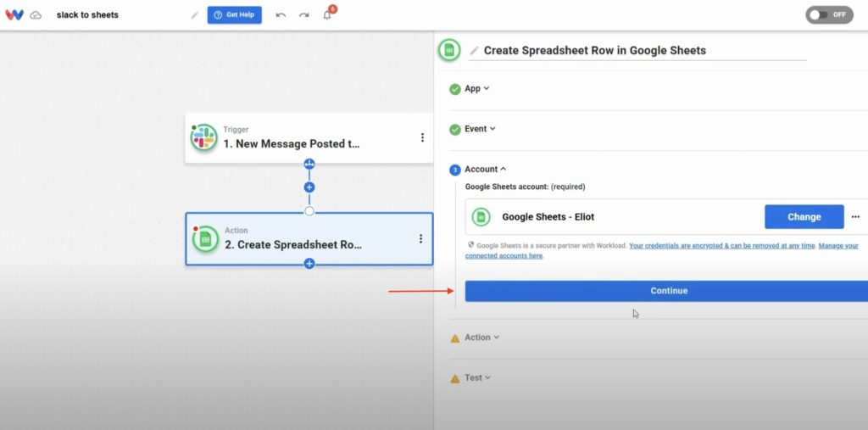Undo the last change
This screenshot has height=430, width=868.
[281, 15]
